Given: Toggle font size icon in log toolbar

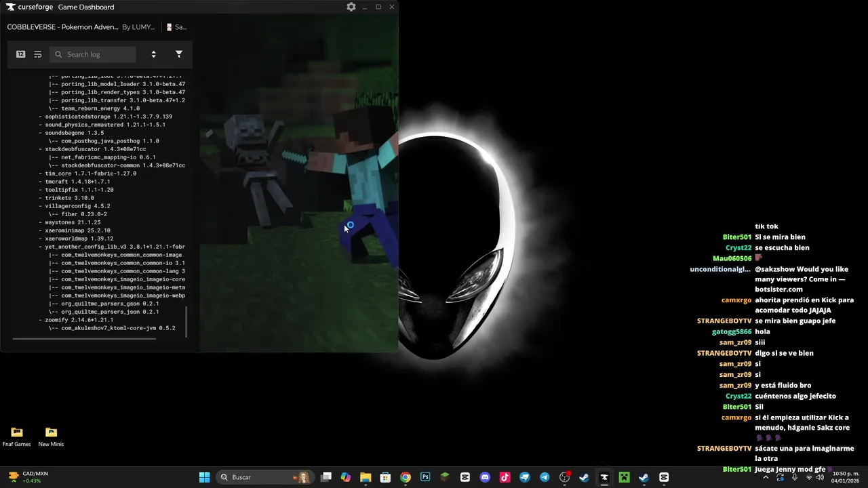Looking at the screenshot, I should tap(21, 54).
